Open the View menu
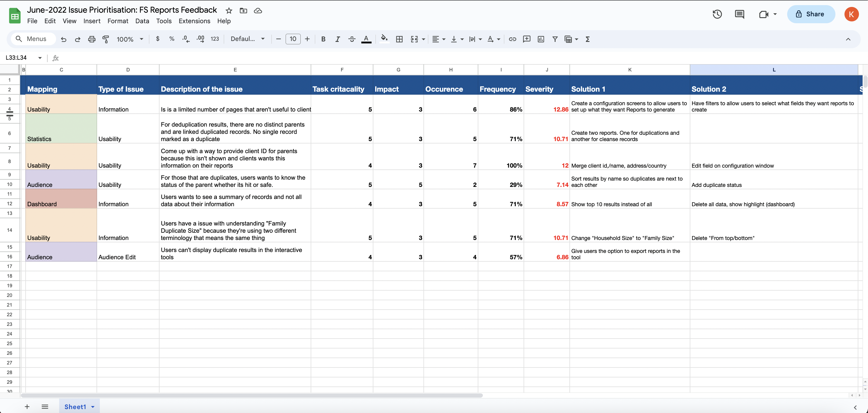Screen dimensions: 868x413 tap(69, 21)
